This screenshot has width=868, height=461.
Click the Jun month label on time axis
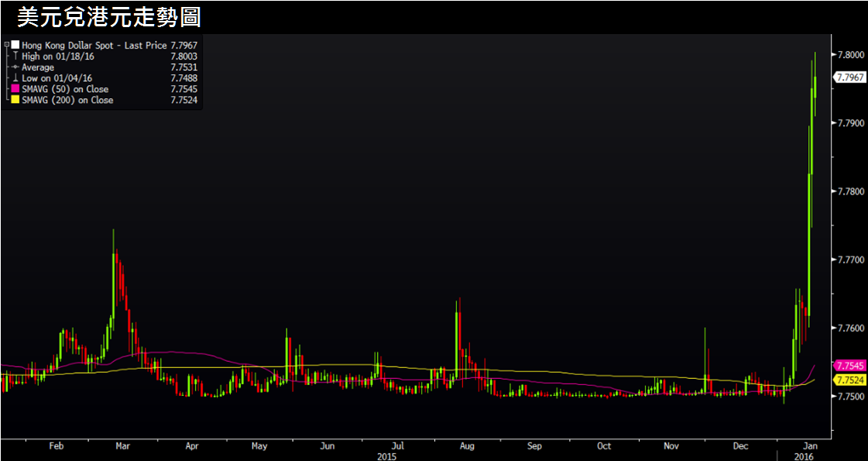pos(328,446)
